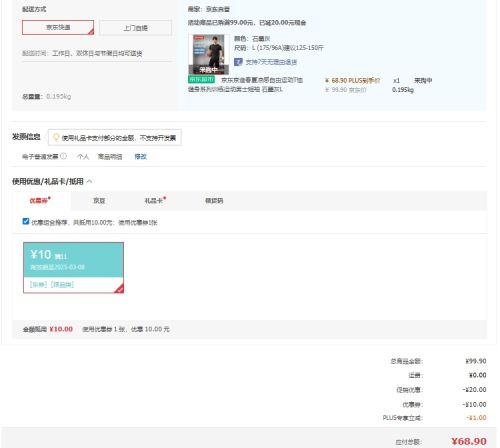The width and height of the screenshot is (500, 448).
Task: Open the 支持7天无理由退货 link
Action: click(x=271, y=62)
